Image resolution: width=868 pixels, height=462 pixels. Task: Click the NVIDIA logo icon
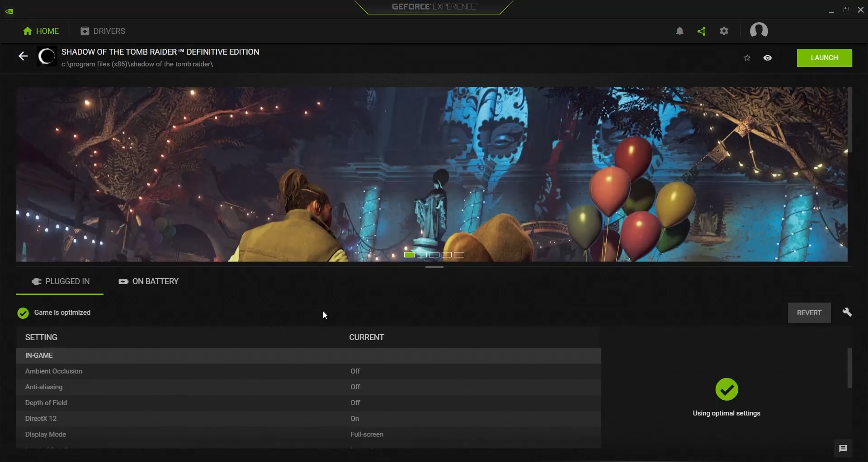point(9,11)
